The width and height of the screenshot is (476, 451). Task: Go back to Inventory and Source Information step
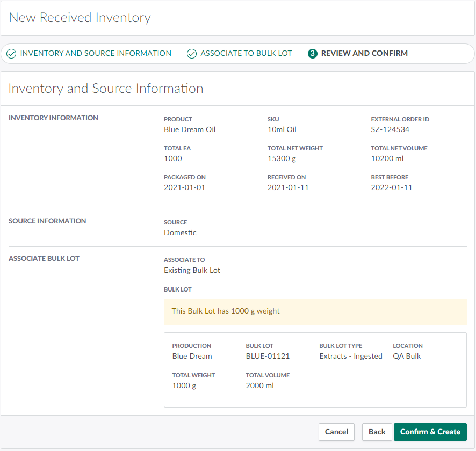[x=96, y=54]
